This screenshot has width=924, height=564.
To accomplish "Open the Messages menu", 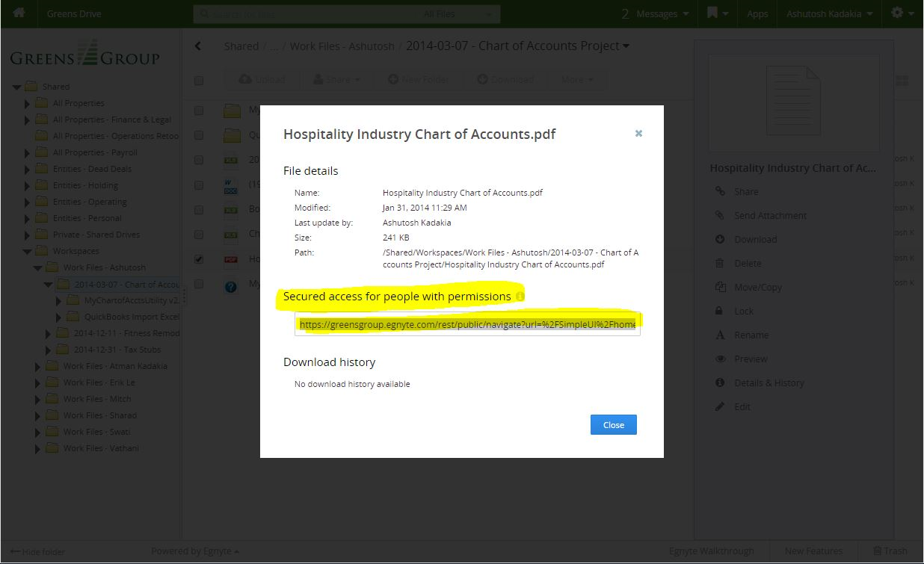I will [650, 13].
